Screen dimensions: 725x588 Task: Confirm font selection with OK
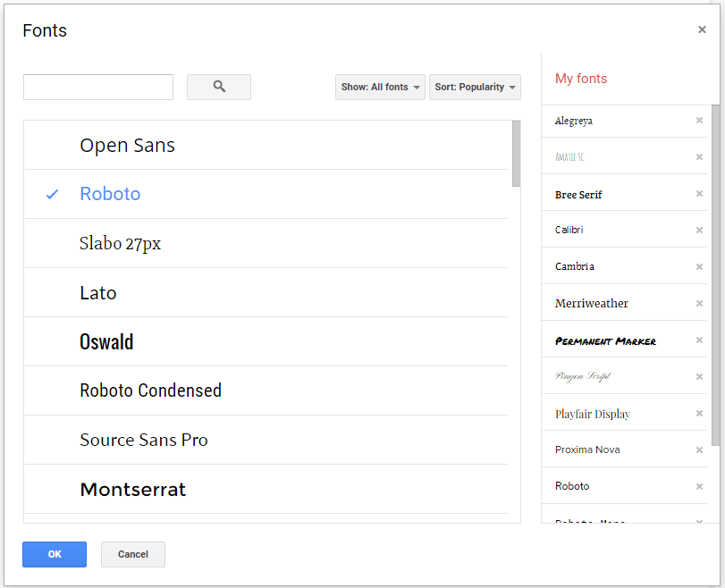55,554
